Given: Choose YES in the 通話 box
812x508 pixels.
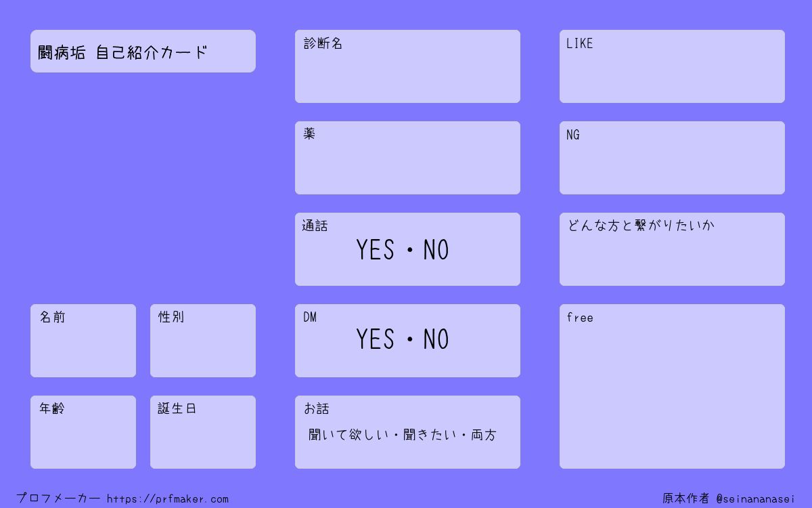Looking at the screenshot, I should point(376,251).
